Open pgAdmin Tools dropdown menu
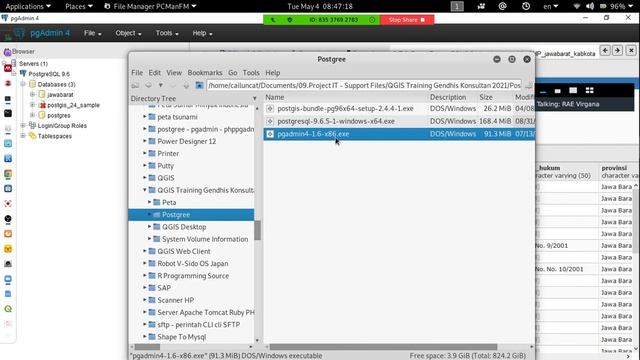This screenshot has width=640, height=360. click(167, 33)
